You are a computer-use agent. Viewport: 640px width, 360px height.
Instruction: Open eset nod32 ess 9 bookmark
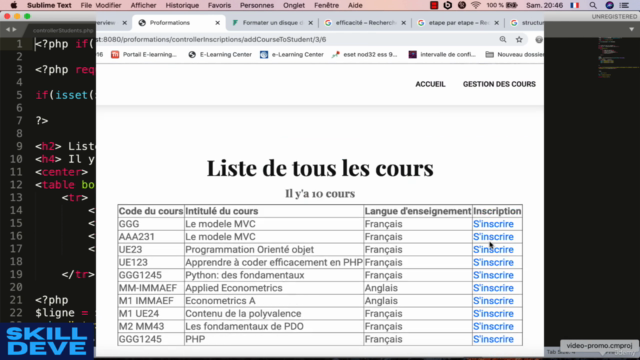364,54
